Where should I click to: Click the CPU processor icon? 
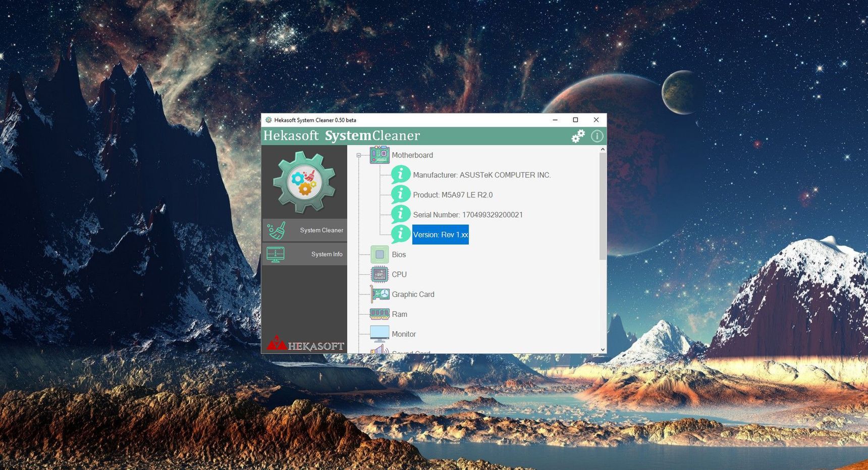(379, 274)
